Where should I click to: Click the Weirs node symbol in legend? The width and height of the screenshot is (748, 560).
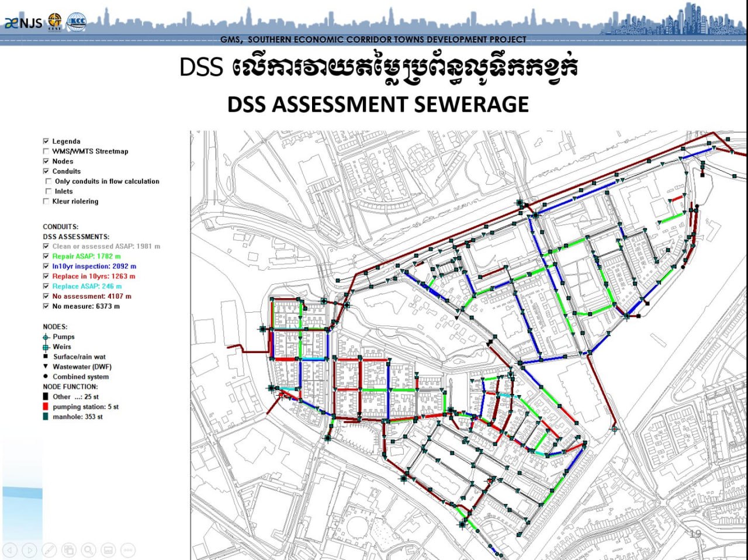point(46,347)
